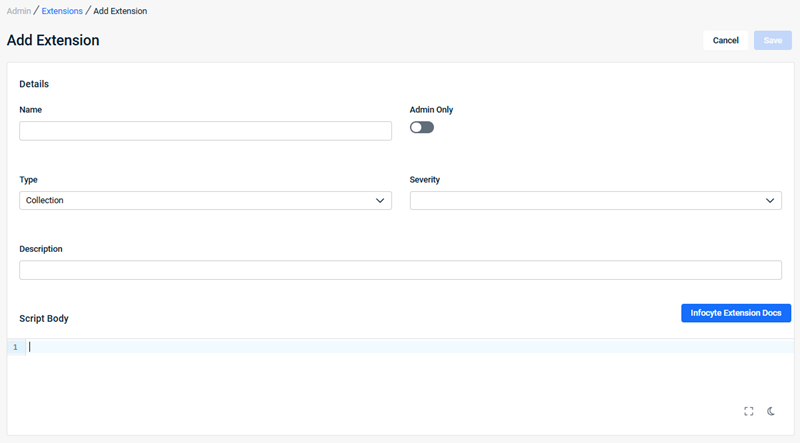The height and width of the screenshot is (443, 800).
Task: Click the Type field chevron arrow
Action: [380, 200]
